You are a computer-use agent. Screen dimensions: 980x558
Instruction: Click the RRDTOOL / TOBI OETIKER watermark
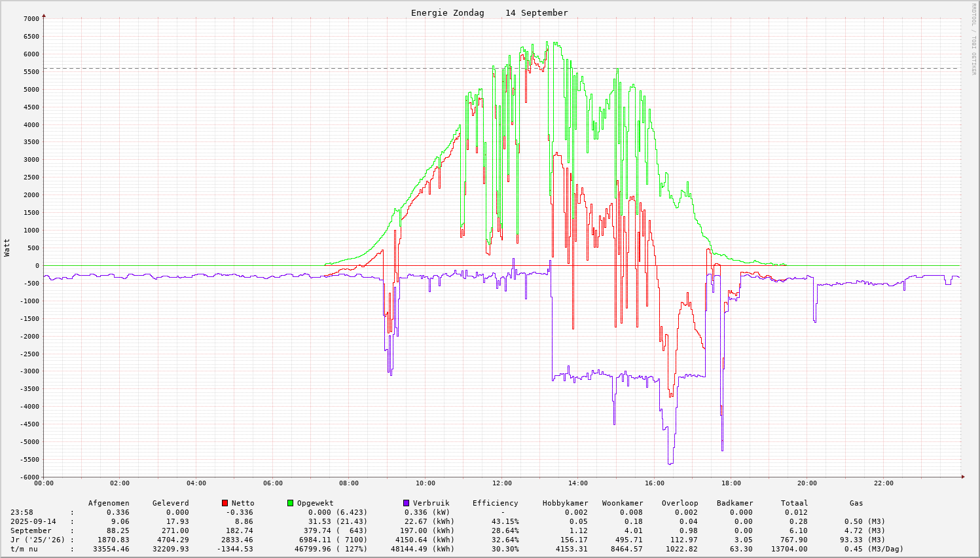click(x=973, y=39)
